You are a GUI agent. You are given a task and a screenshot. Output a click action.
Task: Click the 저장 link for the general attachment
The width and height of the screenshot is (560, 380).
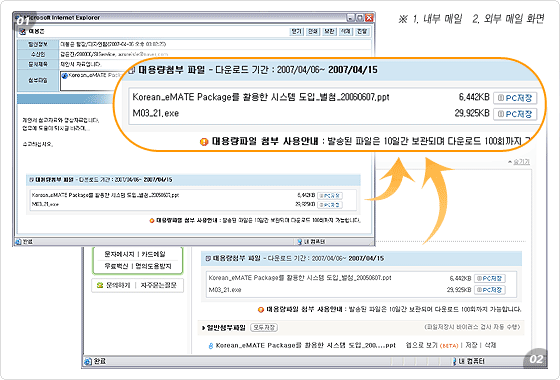pyautogui.click(x=471, y=345)
